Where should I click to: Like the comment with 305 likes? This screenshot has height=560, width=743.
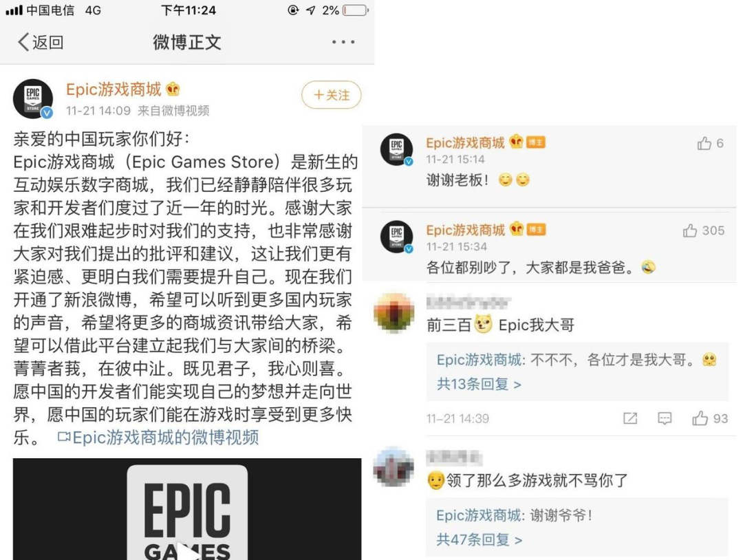coord(703,230)
